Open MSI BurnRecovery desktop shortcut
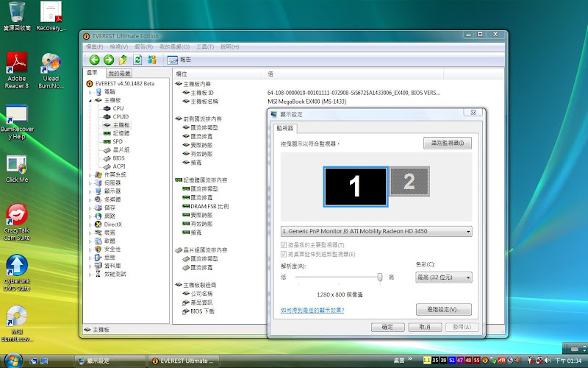The image size is (588, 368). (x=17, y=324)
